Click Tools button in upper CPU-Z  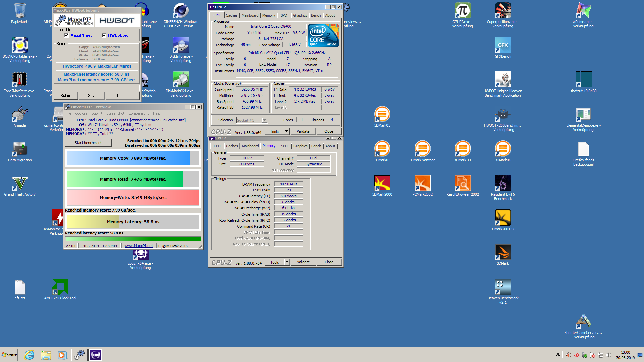274,131
